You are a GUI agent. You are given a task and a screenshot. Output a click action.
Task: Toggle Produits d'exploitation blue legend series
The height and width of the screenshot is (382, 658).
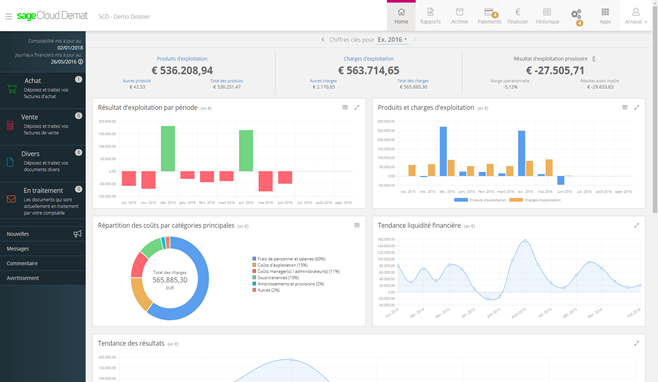(480, 200)
